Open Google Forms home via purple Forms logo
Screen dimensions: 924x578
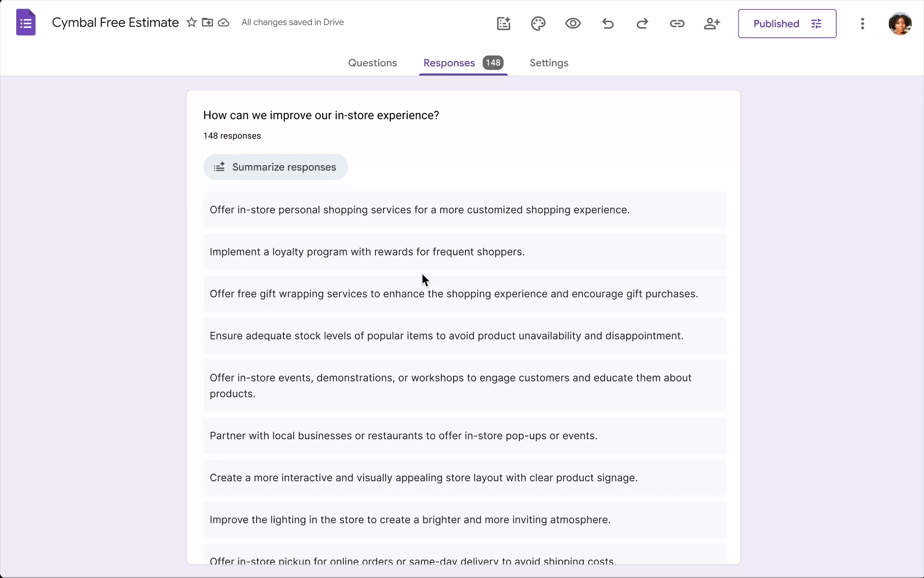coord(26,22)
